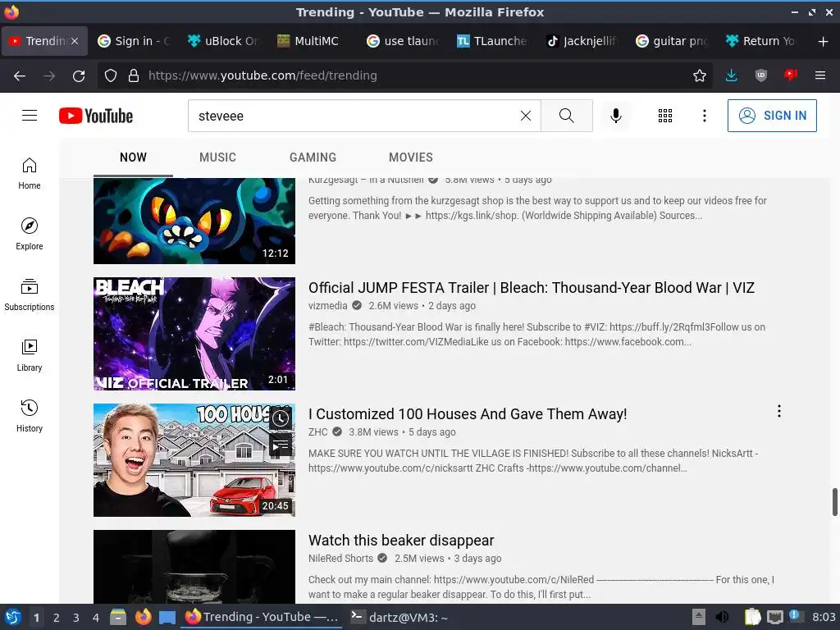This screenshot has width=840, height=630.
Task: Open the YouTube apps grid icon
Action: (x=664, y=116)
